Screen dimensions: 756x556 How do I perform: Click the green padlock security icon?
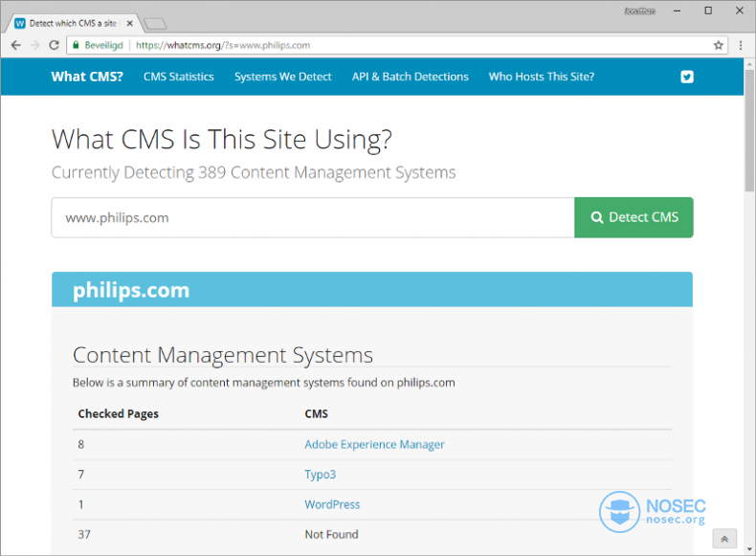pos(76,45)
